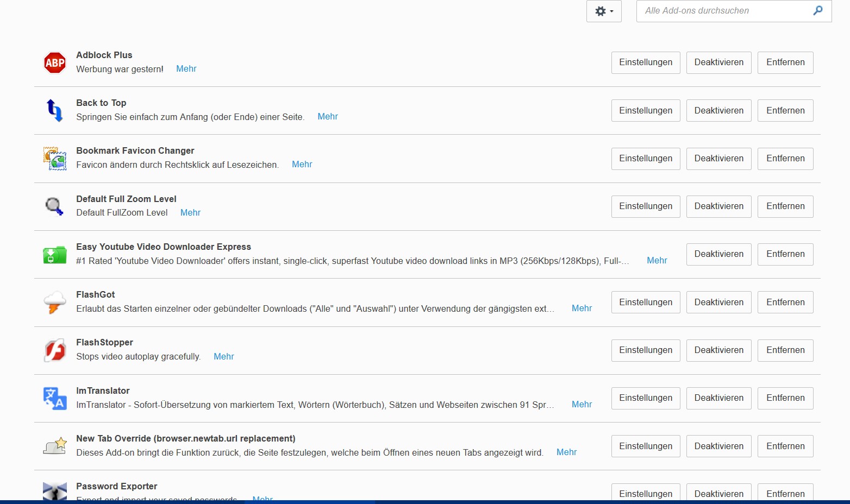Open Einstellungen for Password Exporter

tap(646, 492)
